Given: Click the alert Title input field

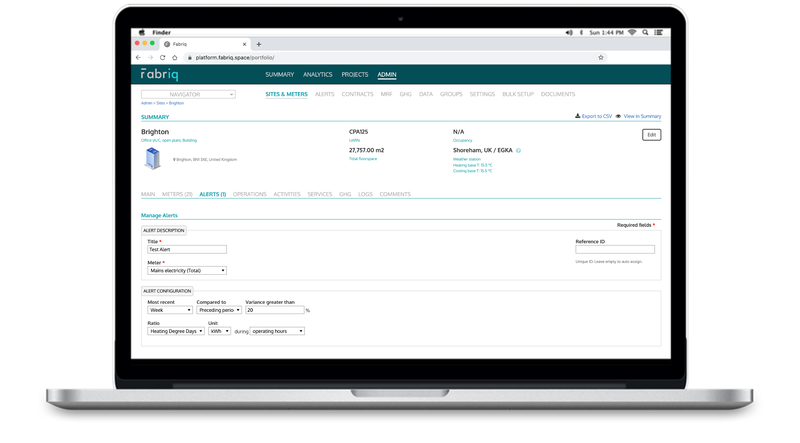Looking at the screenshot, I should click(x=187, y=250).
